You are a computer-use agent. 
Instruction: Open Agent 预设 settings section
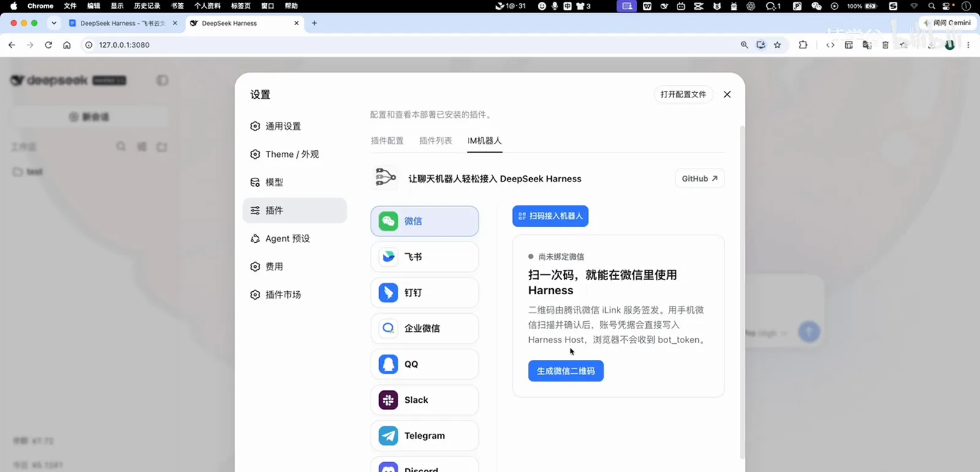click(295, 238)
